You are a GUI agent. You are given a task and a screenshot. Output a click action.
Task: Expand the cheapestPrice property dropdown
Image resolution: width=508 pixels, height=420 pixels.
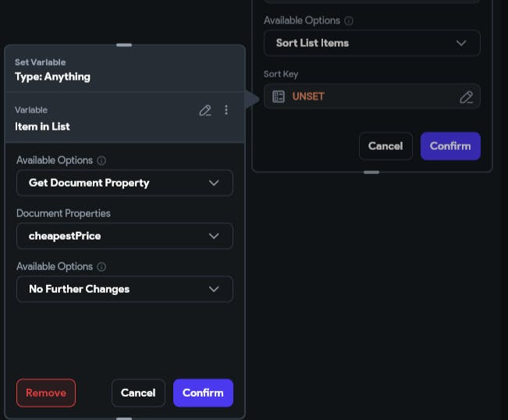click(x=125, y=236)
